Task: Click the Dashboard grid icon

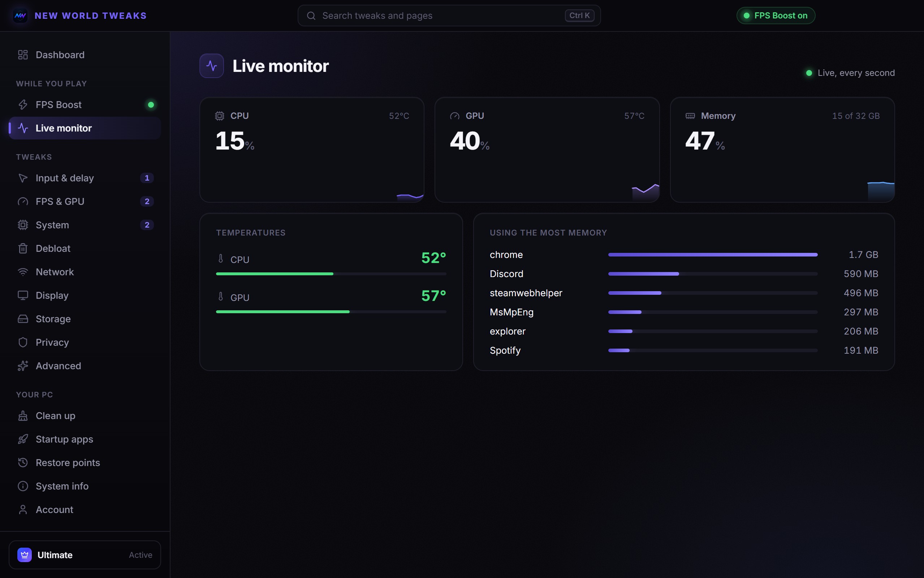Action: point(23,55)
